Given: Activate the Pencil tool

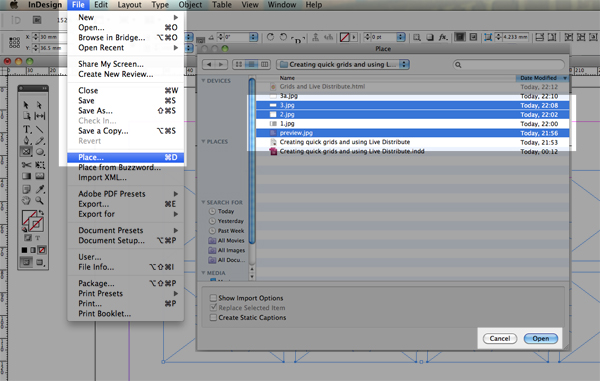Looking at the screenshot, I should 39,141.
